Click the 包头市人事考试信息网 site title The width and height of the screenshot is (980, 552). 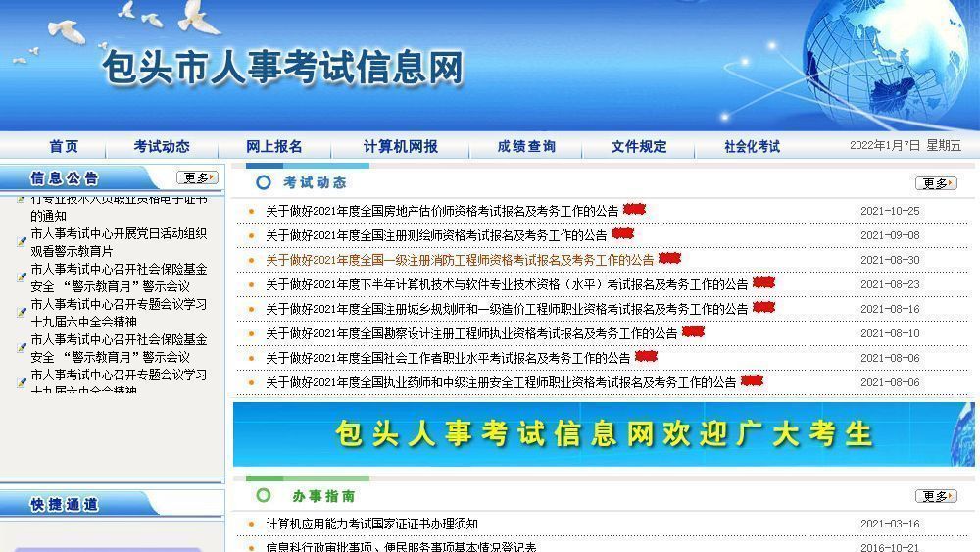[282, 68]
